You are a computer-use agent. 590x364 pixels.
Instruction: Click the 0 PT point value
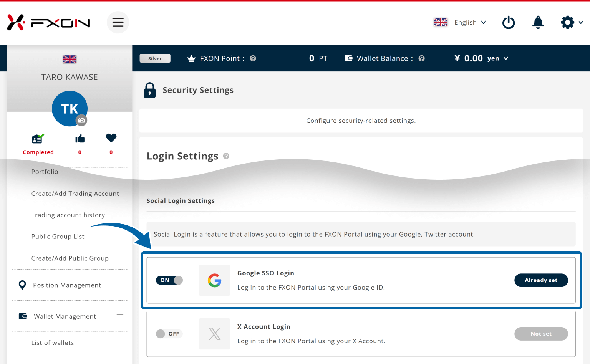318,58
